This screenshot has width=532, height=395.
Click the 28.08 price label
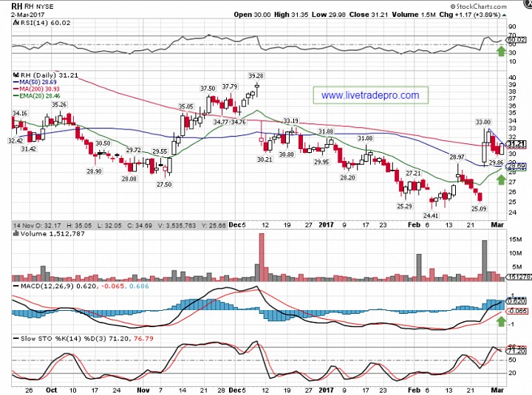129,179
